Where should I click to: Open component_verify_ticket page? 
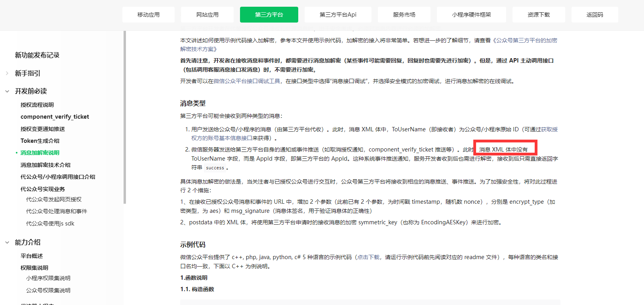click(x=55, y=117)
